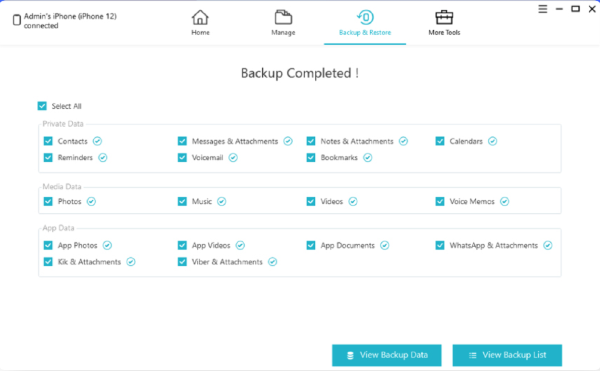Screen dimensions: 600x371
Task: Deselect the Voicemail checkbox
Action: click(182, 158)
